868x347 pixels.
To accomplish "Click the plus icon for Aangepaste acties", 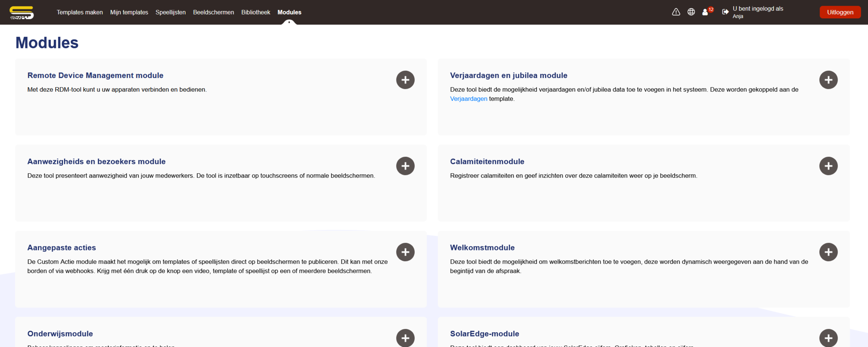I will [x=405, y=252].
